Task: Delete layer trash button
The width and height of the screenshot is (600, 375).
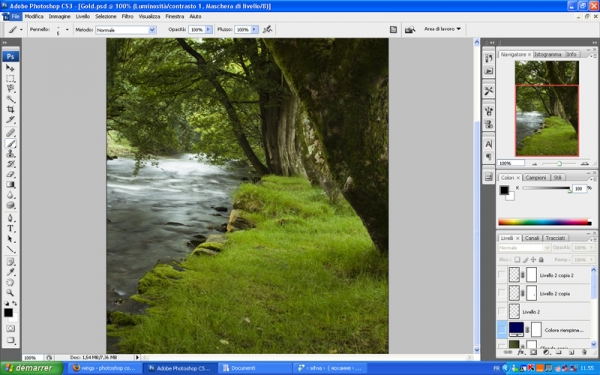Action: pos(584,352)
